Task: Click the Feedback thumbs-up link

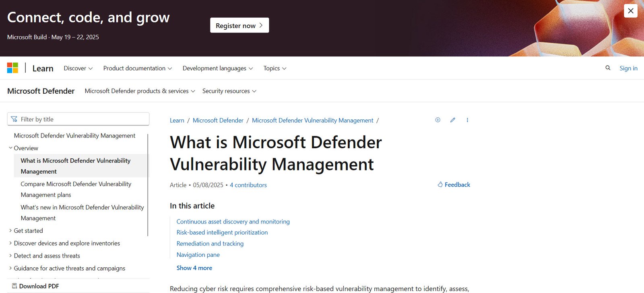Action: coord(454,184)
